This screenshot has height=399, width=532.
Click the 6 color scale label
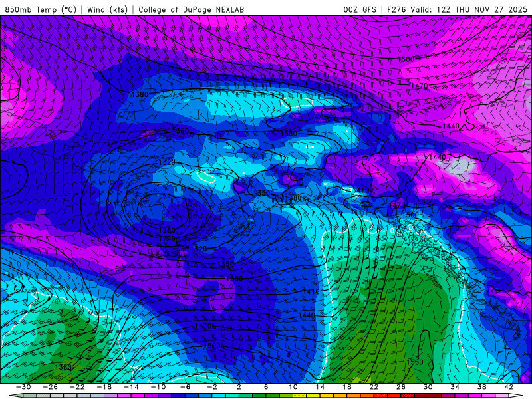(266, 387)
